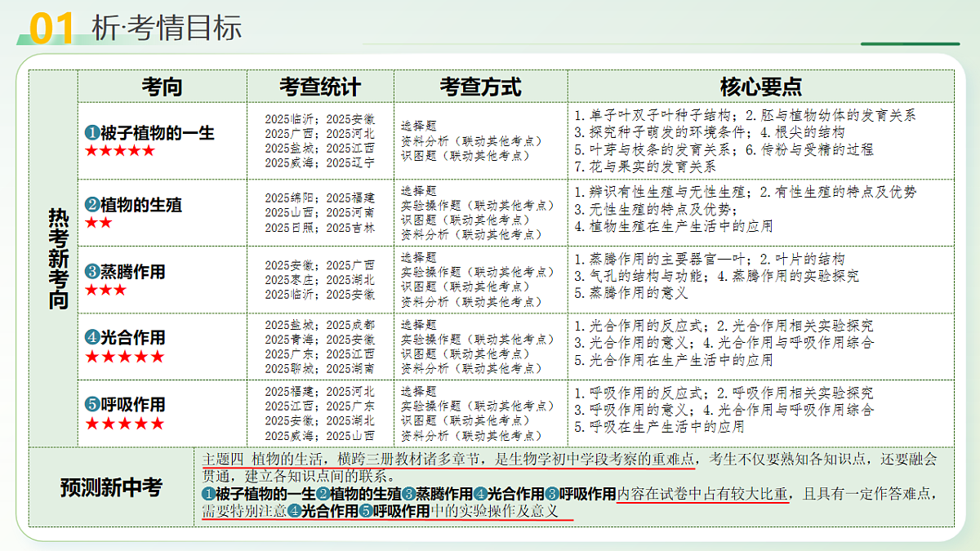Click 资料分析 in the 光合作用 row
This screenshot has height=551, width=980.
click(x=425, y=368)
